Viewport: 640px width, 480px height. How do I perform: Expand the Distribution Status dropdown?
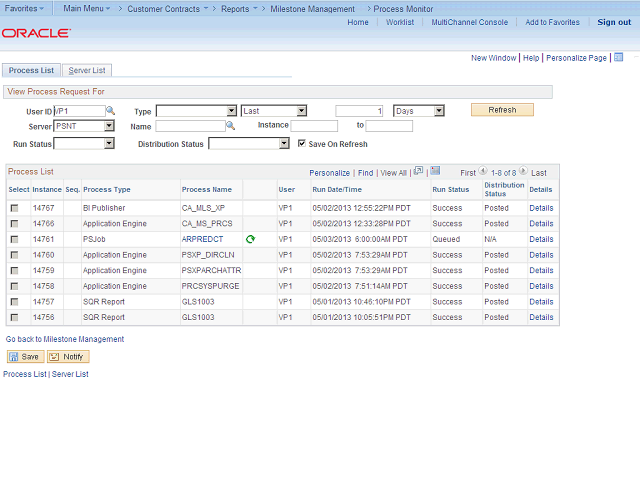[x=284, y=144]
